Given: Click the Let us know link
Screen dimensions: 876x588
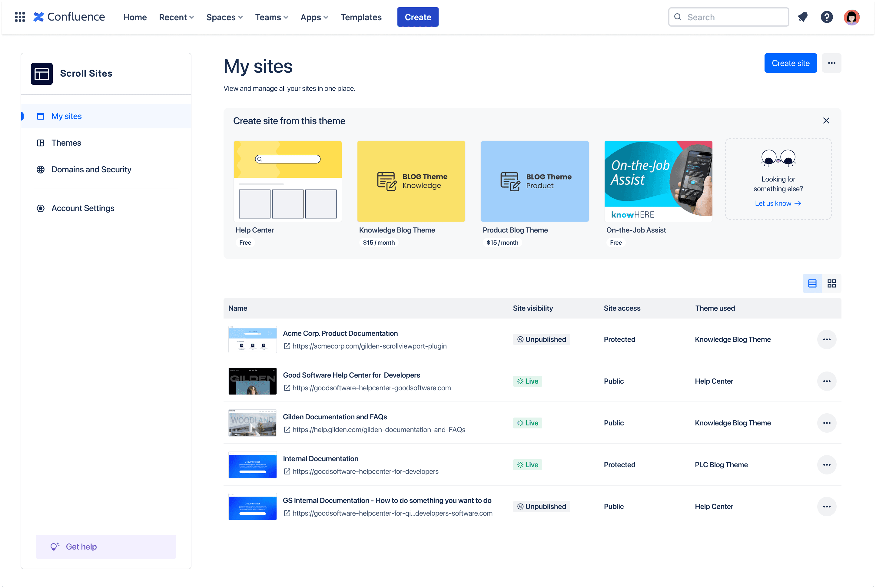Looking at the screenshot, I should pyautogui.click(x=778, y=203).
